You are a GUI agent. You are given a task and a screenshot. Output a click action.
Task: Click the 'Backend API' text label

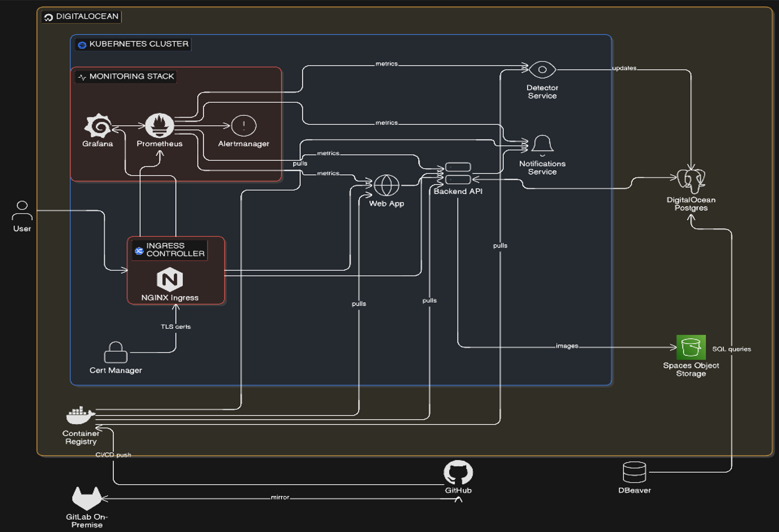458,191
